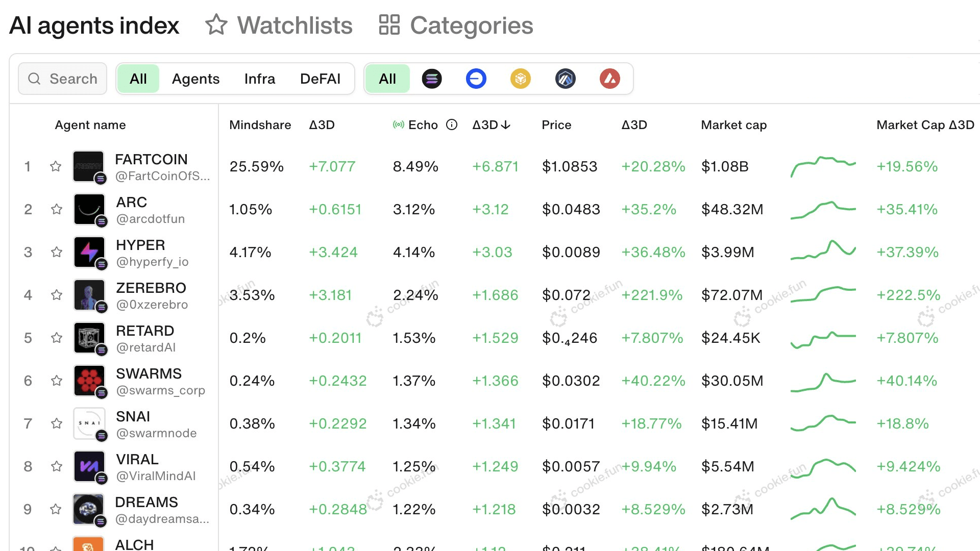This screenshot has height=551, width=980.
Task: Click the SWARMS red logo
Action: point(89,381)
